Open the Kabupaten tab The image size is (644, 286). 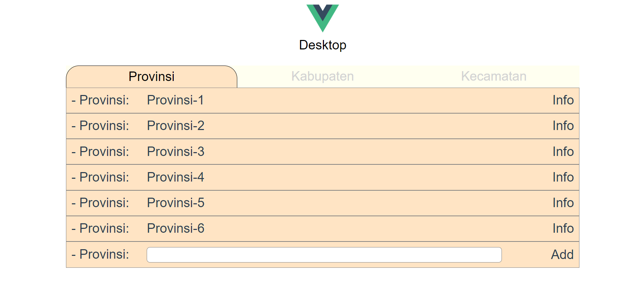[322, 76]
